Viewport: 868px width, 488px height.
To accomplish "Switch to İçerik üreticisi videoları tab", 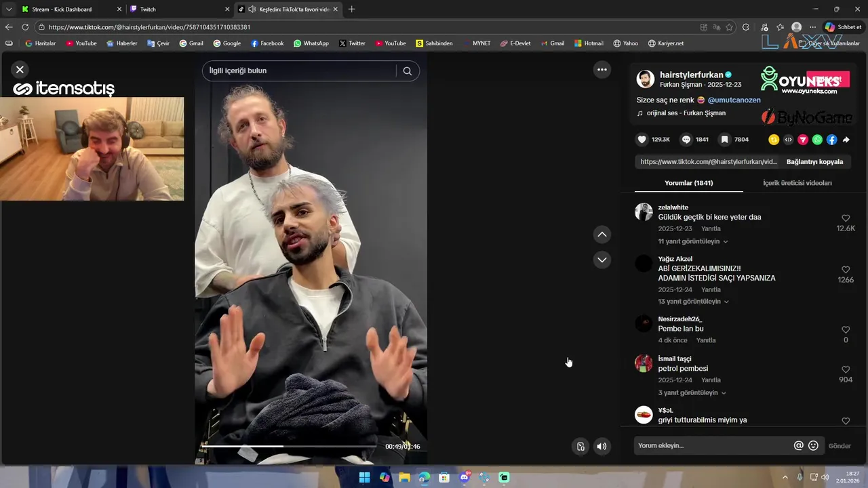I will click(x=797, y=183).
